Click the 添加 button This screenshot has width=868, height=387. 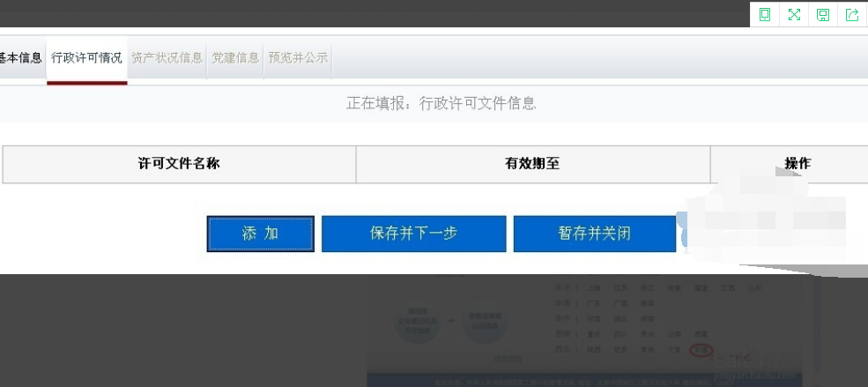point(260,234)
